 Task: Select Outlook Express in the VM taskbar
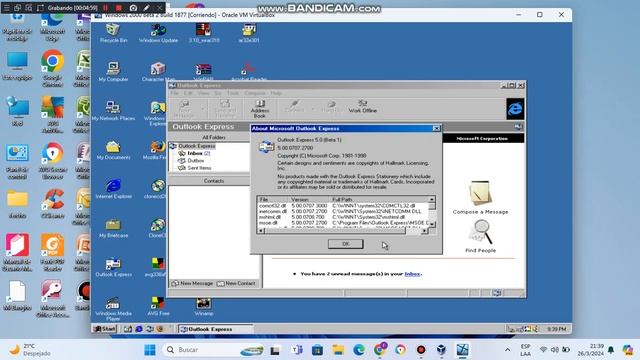[x=215, y=329]
